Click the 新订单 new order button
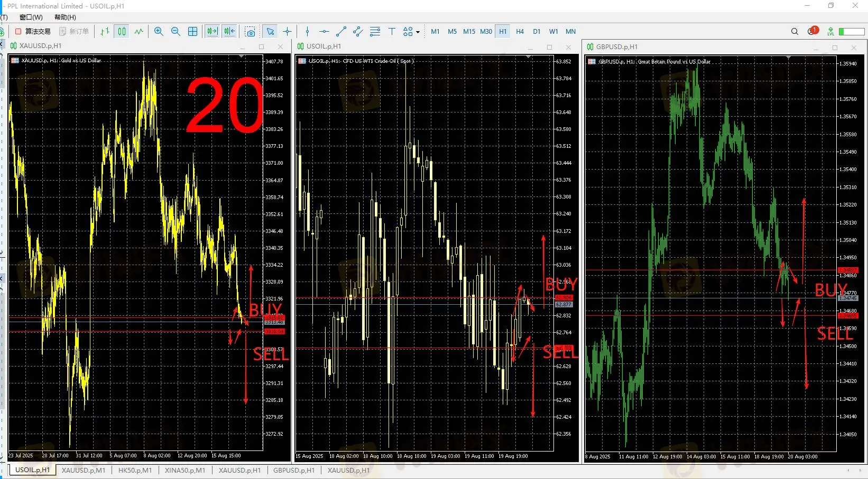Image resolution: width=868 pixels, height=479 pixels. (x=74, y=32)
